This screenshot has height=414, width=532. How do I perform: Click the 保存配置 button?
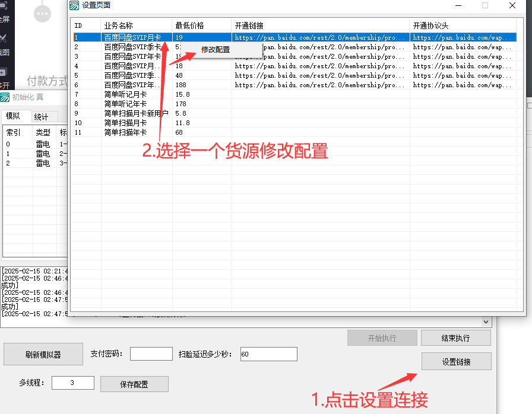[x=134, y=384]
